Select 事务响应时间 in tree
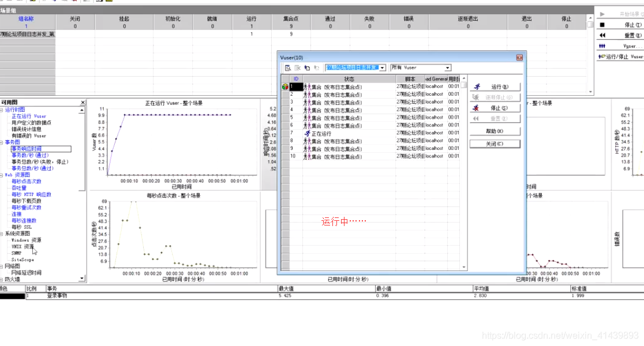This screenshot has height=346, width=644. pyautogui.click(x=27, y=149)
